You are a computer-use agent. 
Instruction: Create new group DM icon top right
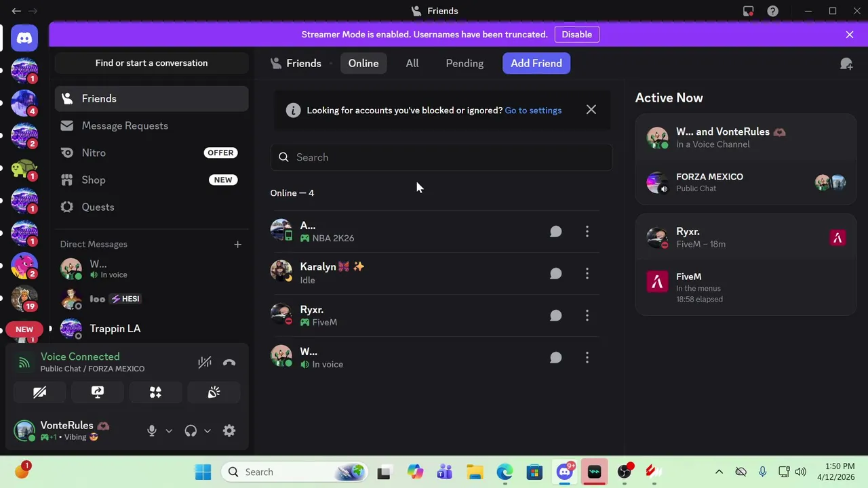tap(846, 64)
